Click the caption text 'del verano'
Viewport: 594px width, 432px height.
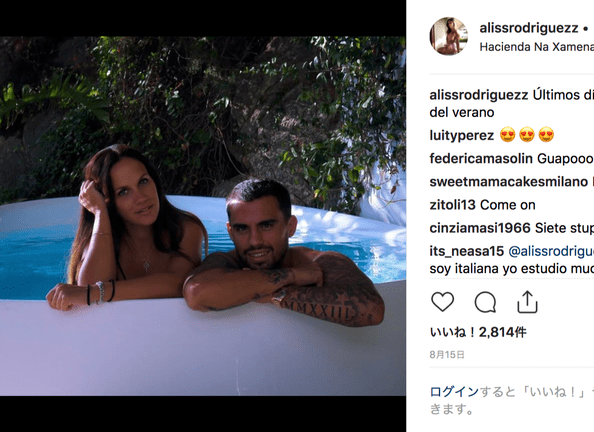pos(462,113)
